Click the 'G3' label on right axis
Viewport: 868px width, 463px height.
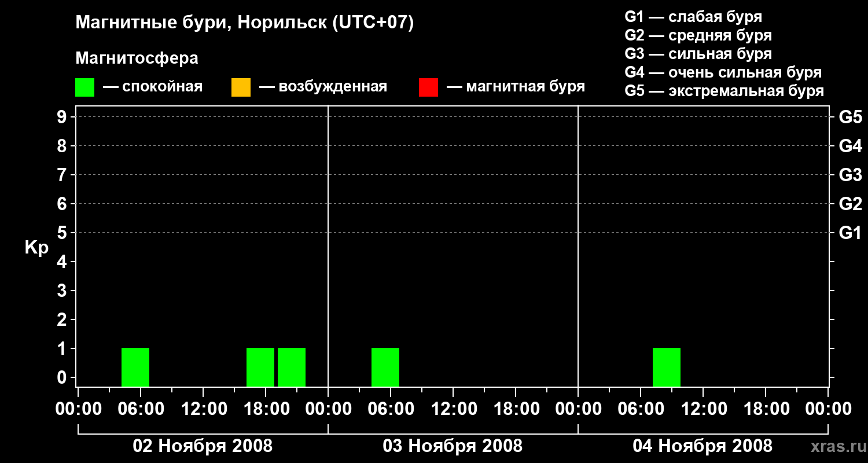click(x=850, y=175)
